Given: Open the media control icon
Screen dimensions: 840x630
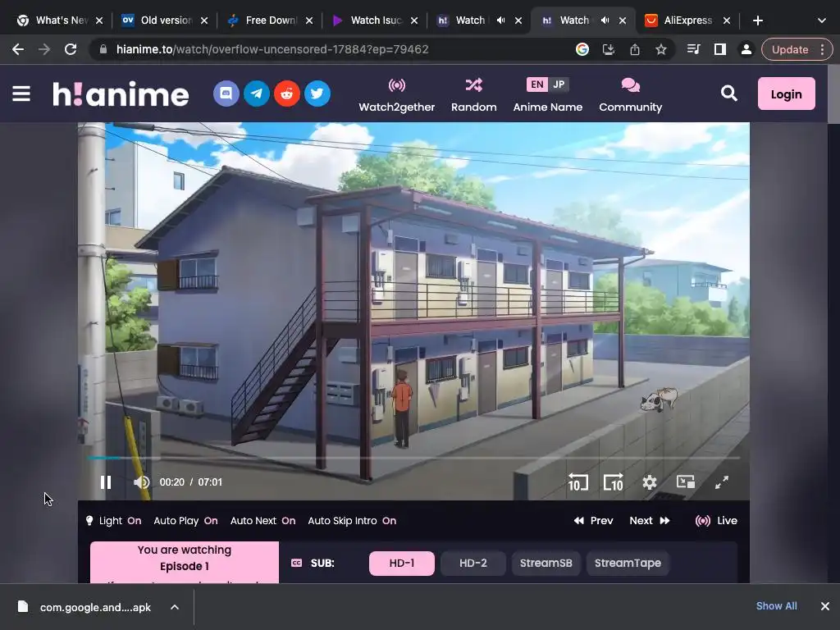Looking at the screenshot, I should [x=694, y=49].
